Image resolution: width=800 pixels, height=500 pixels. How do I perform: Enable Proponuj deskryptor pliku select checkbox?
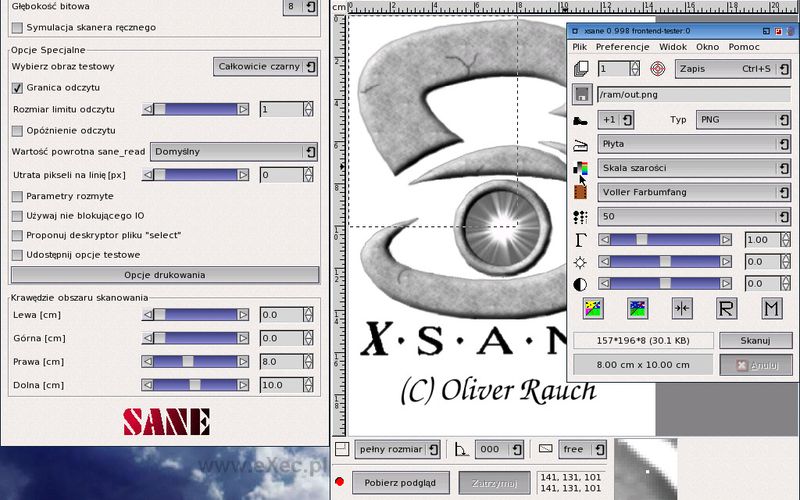pos(17,235)
